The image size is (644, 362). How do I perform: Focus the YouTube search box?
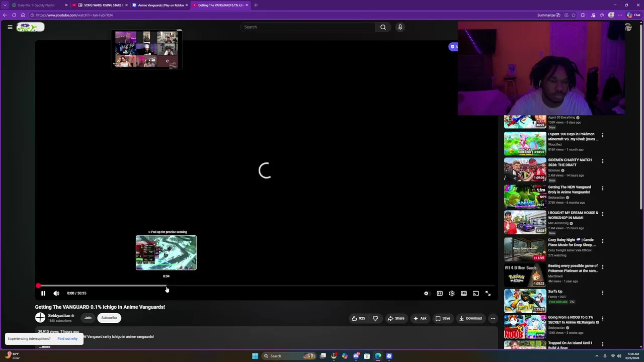point(307,27)
